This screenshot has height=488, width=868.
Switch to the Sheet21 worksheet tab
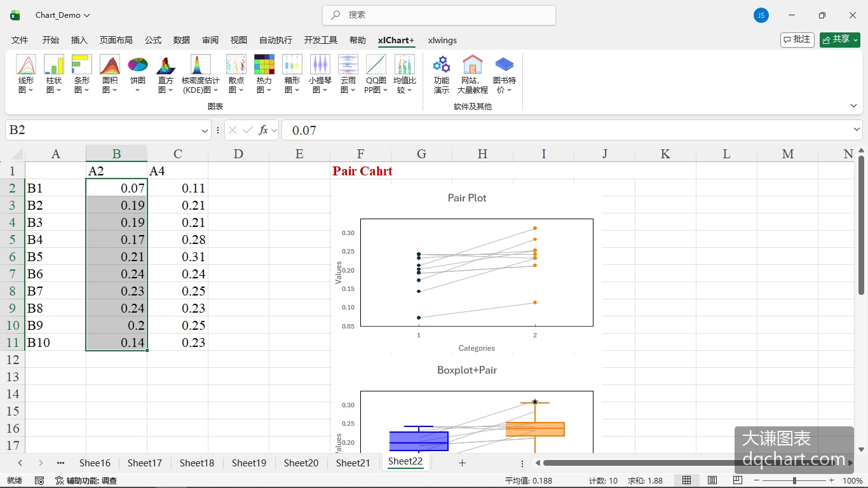point(353,463)
